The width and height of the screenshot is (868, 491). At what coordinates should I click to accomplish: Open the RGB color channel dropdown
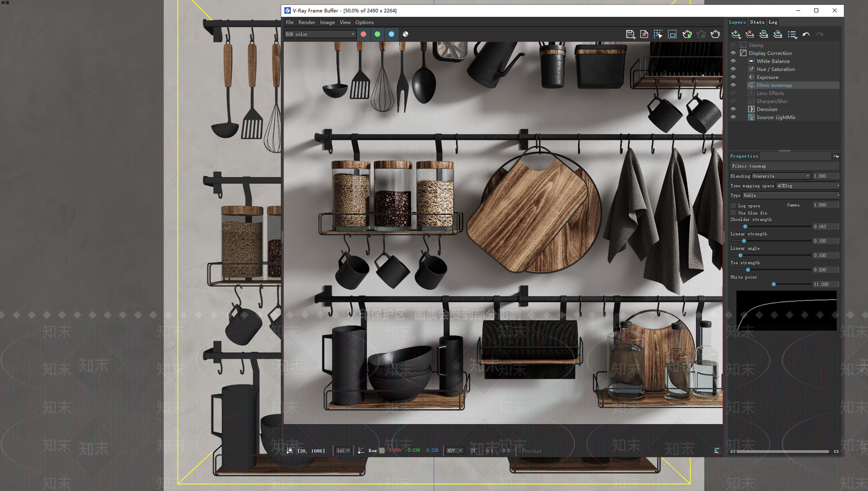pos(320,34)
